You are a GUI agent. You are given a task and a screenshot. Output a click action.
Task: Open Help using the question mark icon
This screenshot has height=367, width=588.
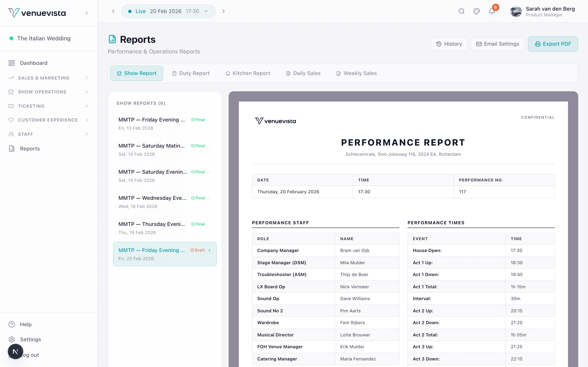tap(11, 324)
